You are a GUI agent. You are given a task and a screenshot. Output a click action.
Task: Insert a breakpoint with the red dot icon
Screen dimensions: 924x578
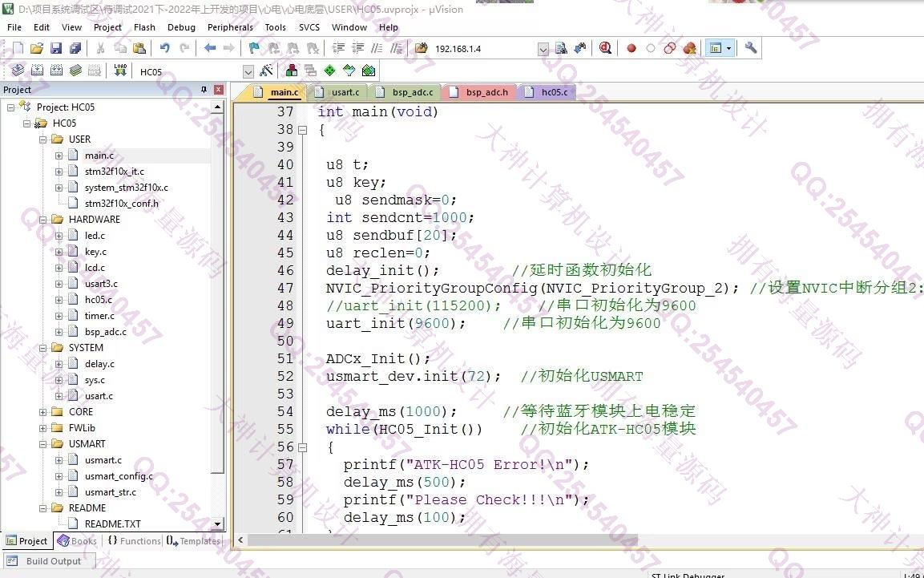click(x=631, y=48)
